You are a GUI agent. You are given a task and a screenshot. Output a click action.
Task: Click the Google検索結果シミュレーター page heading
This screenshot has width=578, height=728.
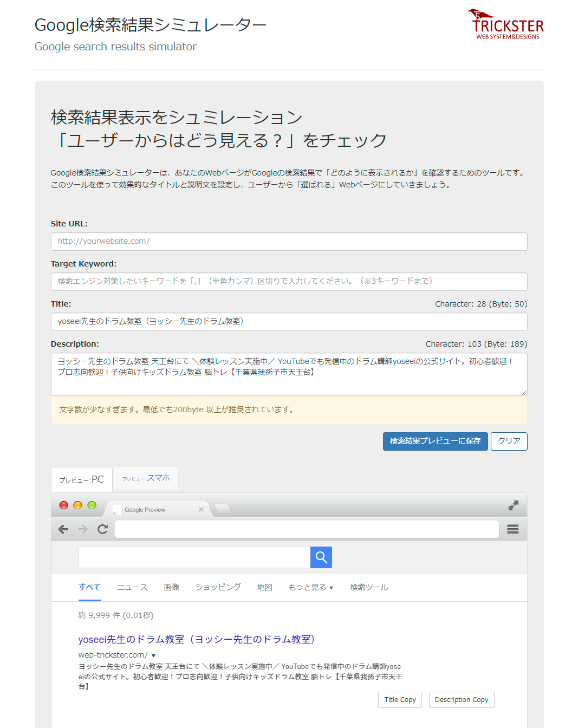151,25
